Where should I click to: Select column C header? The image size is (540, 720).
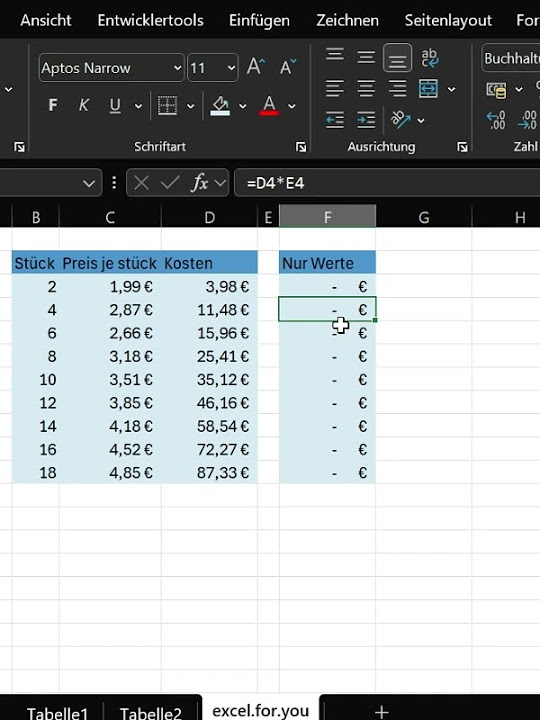coord(110,217)
